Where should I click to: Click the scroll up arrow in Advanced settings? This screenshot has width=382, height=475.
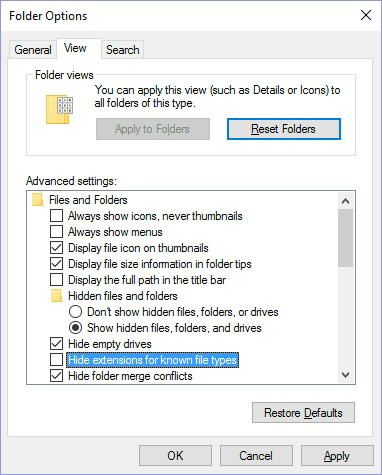click(x=346, y=201)
